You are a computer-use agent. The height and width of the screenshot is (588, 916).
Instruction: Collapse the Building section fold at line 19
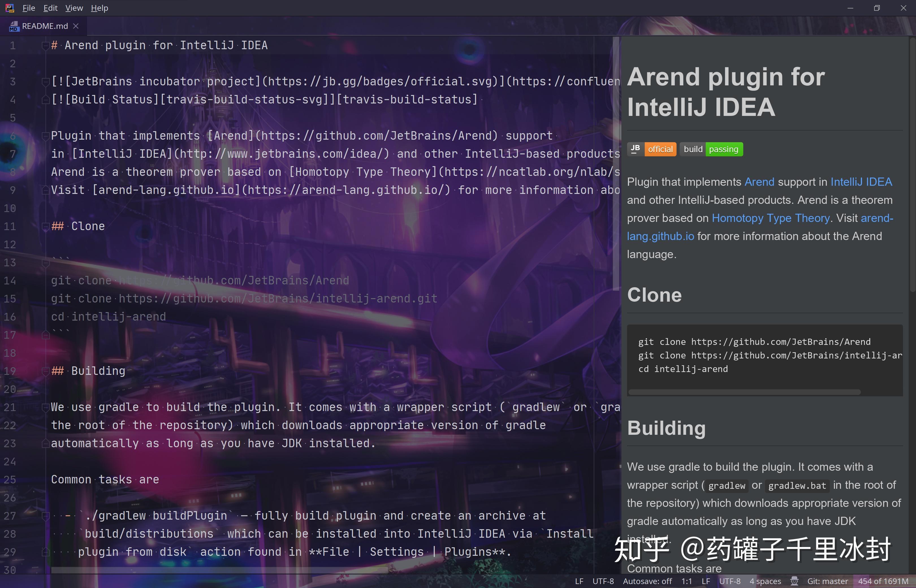click(x=46, y=370)
